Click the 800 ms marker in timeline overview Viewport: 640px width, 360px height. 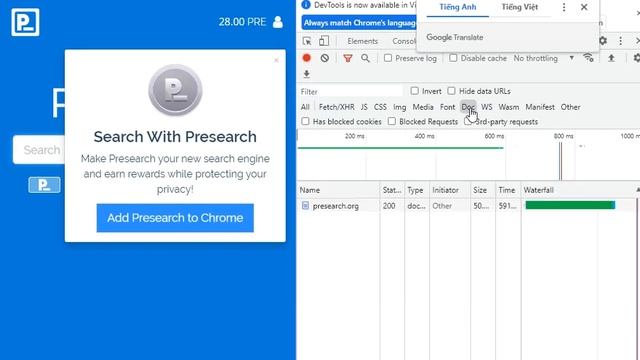click(x=563, y=136)
